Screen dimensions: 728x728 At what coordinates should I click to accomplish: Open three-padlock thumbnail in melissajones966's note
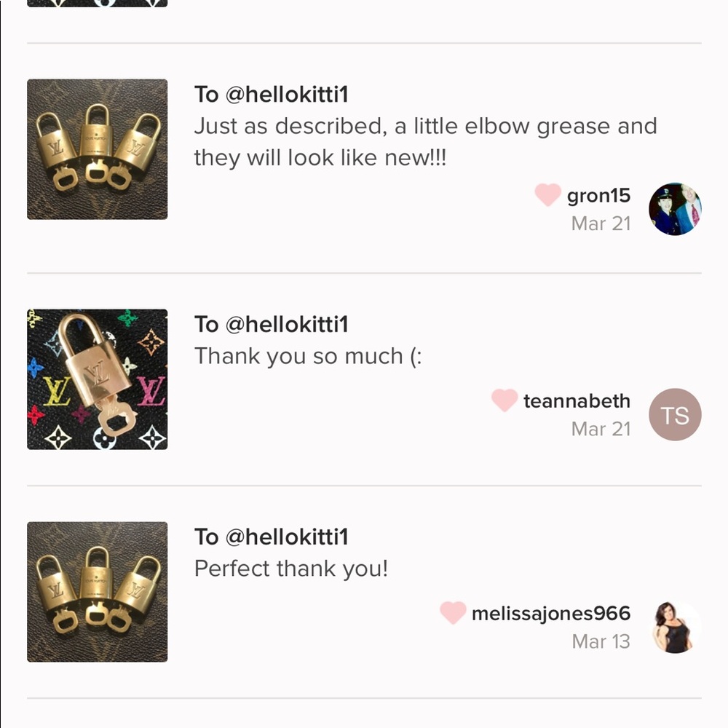tap(98, 592)
